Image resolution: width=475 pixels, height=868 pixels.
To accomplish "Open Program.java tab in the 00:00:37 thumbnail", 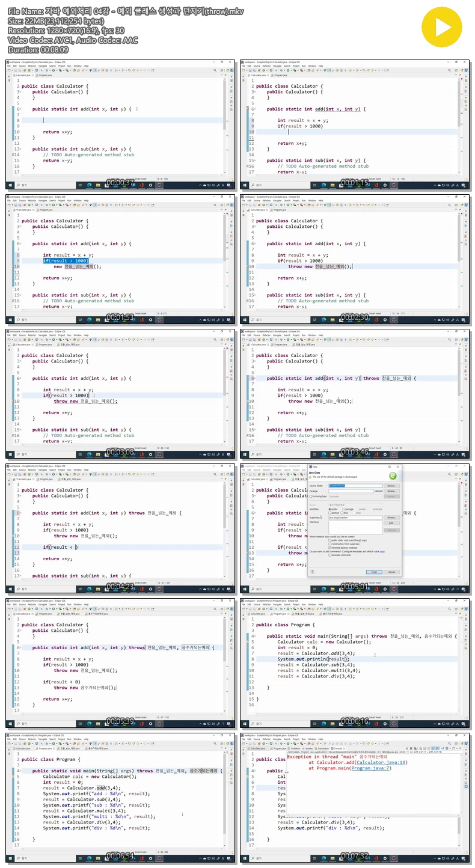I will [43, 75].
